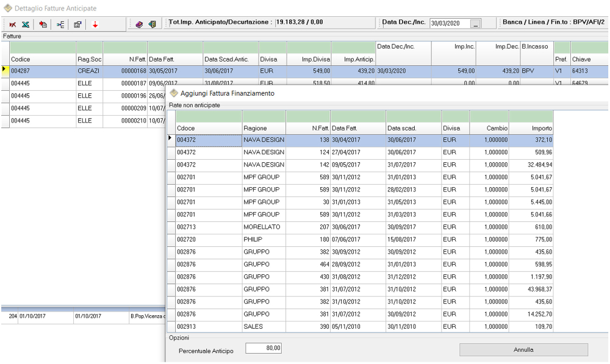Select the MORELLATO row in rate list
The height and width of the screenshot is (364, 610).
[x=264, y=227]
